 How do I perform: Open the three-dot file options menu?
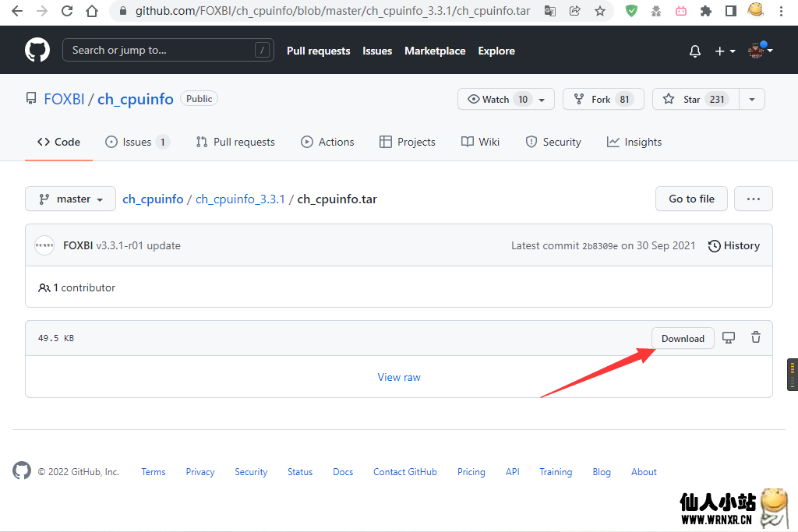click(x=754, y=199)
